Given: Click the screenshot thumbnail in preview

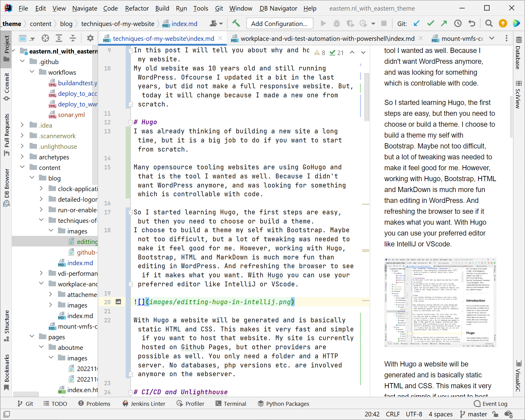Looking at the screenshot, I should [440, 302].
